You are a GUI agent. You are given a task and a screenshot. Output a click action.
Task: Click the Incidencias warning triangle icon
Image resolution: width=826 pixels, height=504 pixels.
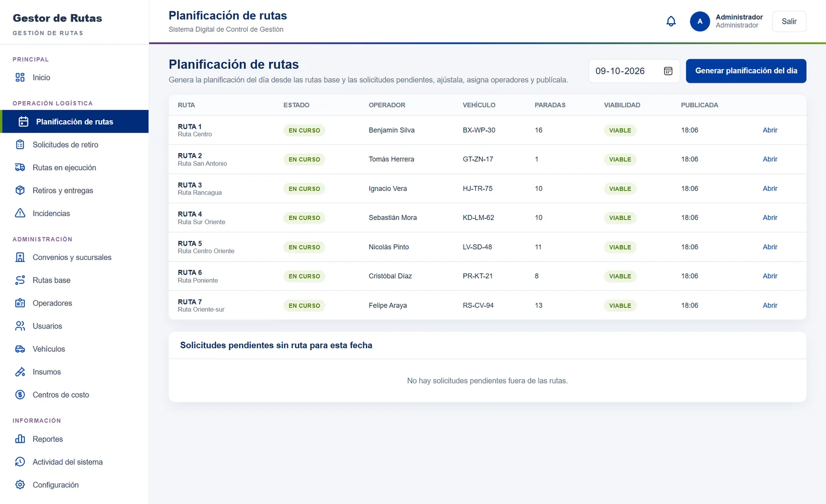coord(20,213)
